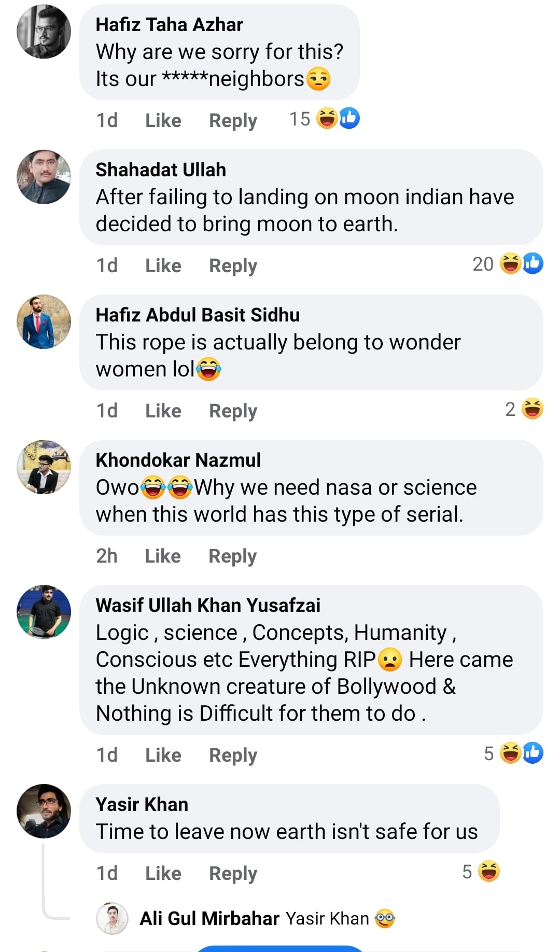Image resolution: width=560 pixels, height=952 pixels.
Task: Open Ali Gul Mirbahar's profile name link
Action: pyautogui.click(x=209, y=918)
